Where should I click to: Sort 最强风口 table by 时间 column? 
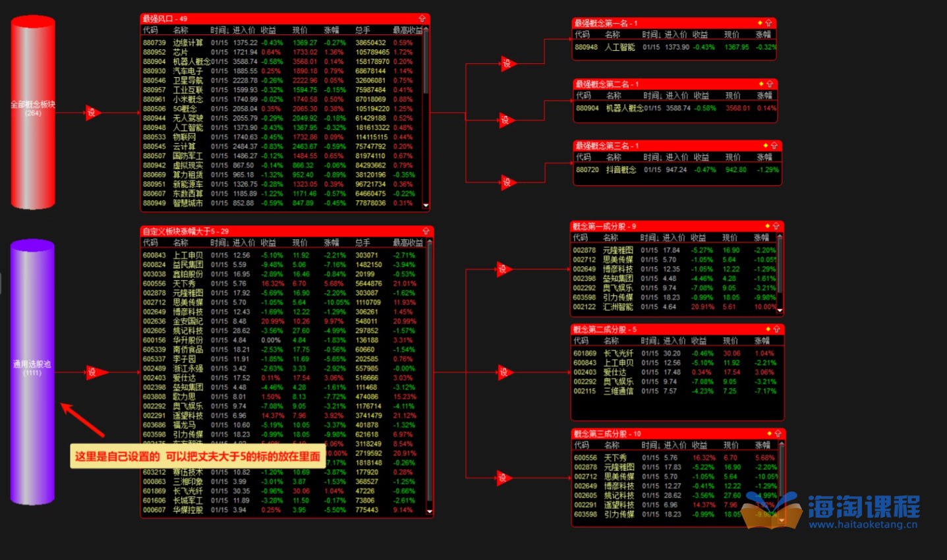pyautogui.click(x=219, y=30)
